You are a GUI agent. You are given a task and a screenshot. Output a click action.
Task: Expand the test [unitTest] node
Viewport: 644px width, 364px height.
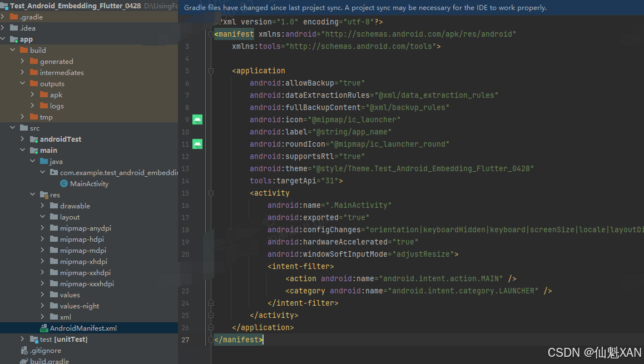(x=21, y=338)
